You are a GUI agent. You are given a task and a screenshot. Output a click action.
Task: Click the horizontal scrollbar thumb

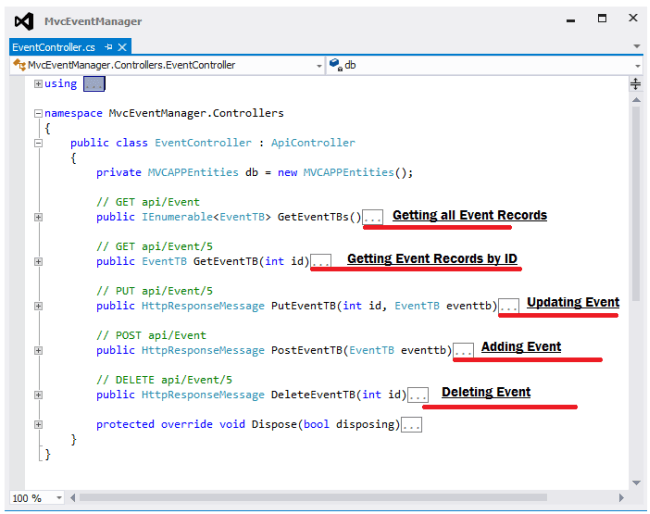click(x=313, y=497)
